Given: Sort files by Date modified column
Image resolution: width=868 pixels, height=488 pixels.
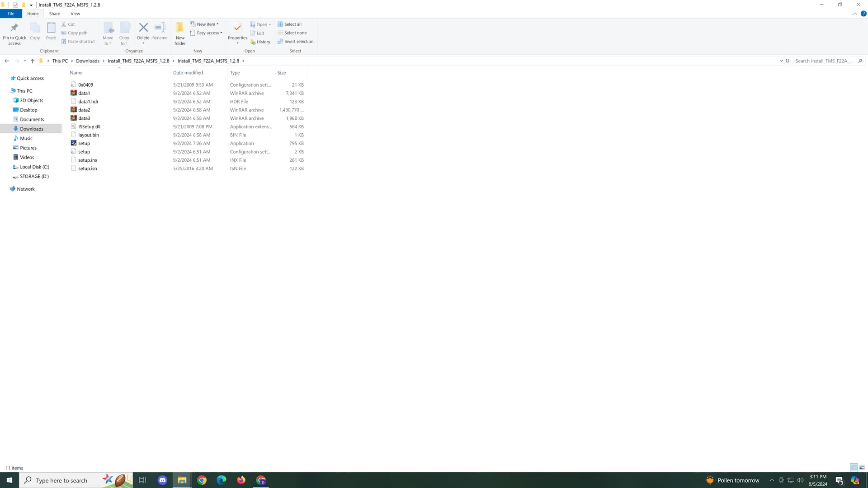Looking at the screenshot, I should click(188, 73).
